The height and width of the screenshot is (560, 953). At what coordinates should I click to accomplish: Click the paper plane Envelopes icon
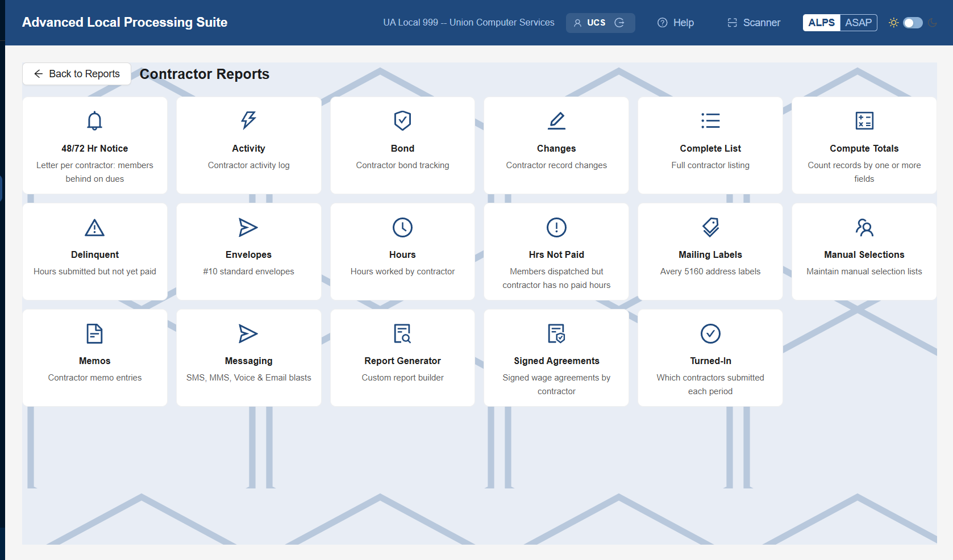point(248,227)
